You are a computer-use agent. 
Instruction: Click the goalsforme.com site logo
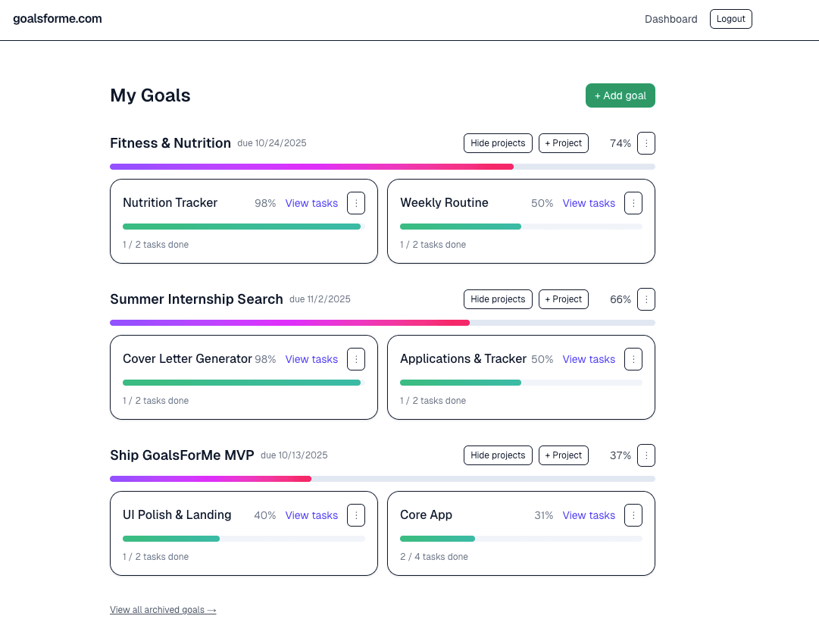pyautogui.click(x=58, y=19)
